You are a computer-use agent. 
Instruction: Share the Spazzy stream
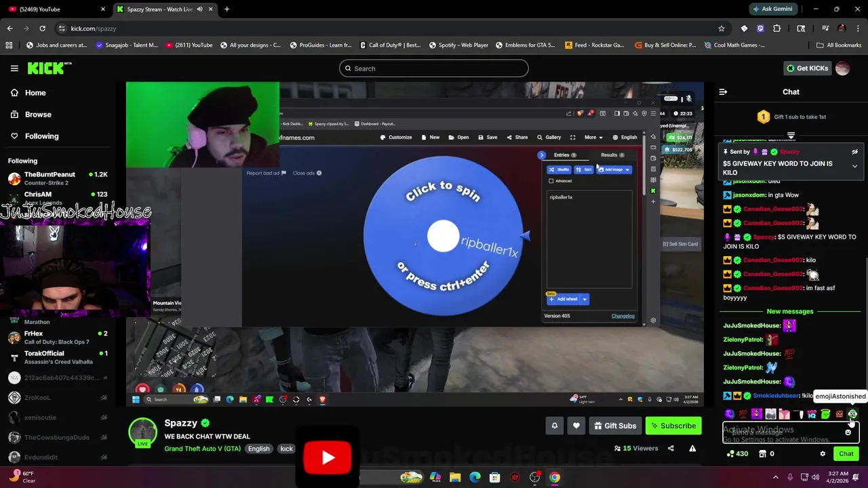[671, 448]
